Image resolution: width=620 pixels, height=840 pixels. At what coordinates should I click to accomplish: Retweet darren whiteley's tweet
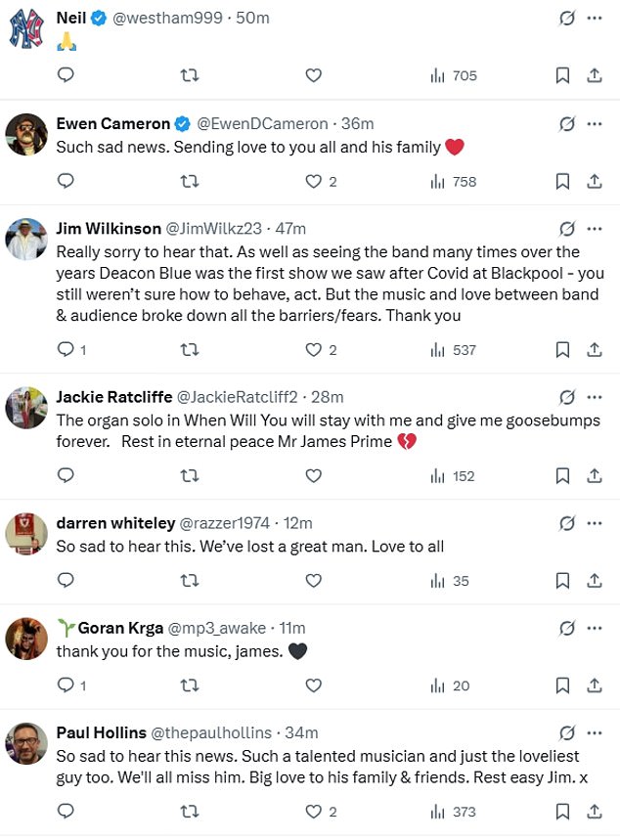tap(190, 581)
